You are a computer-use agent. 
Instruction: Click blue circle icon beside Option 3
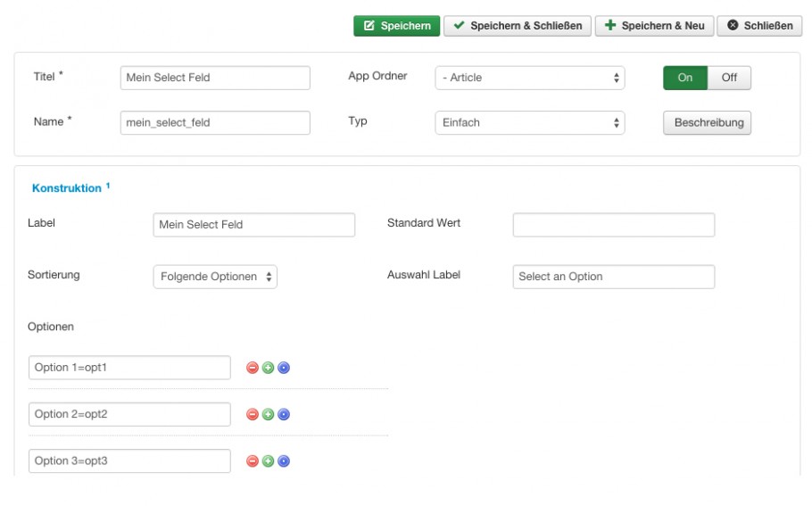[284, 461]
